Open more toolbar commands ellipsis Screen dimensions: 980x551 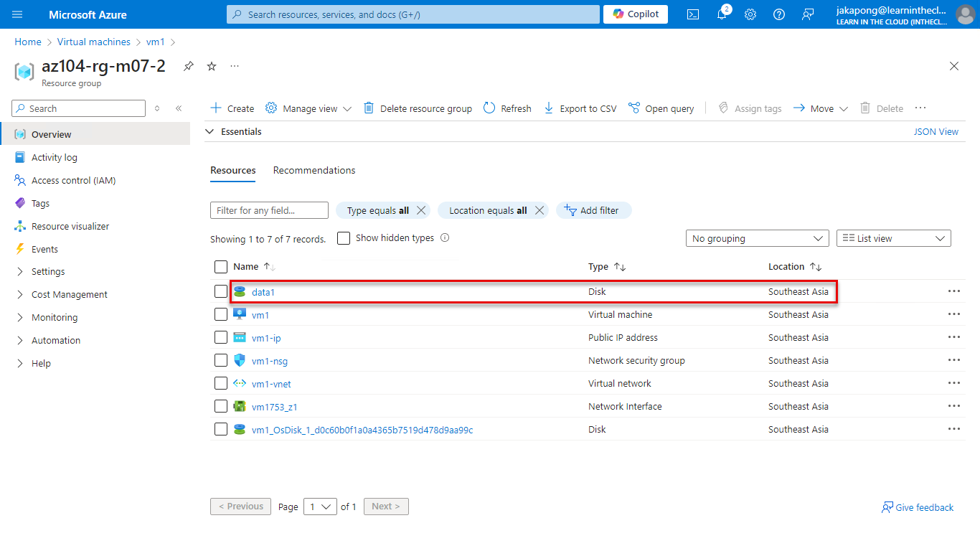[x=920, y=108]
